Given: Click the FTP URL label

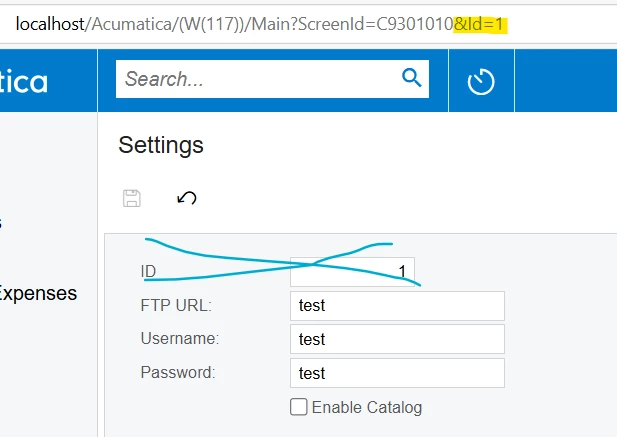Looking at the screenshot, I should click(176, 306).
